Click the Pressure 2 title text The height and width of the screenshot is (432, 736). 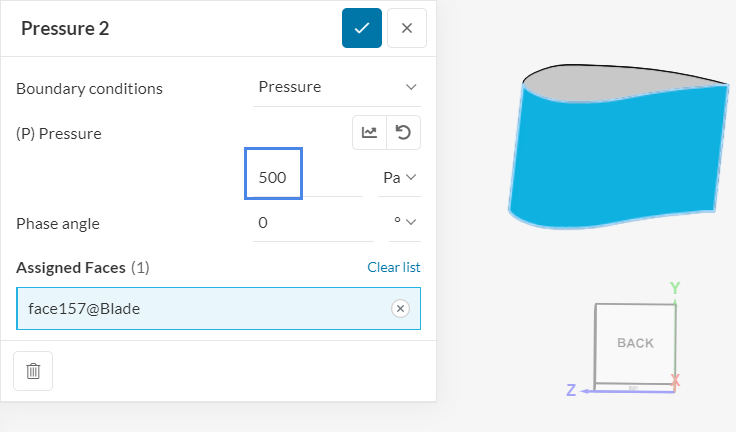[65, 28]
